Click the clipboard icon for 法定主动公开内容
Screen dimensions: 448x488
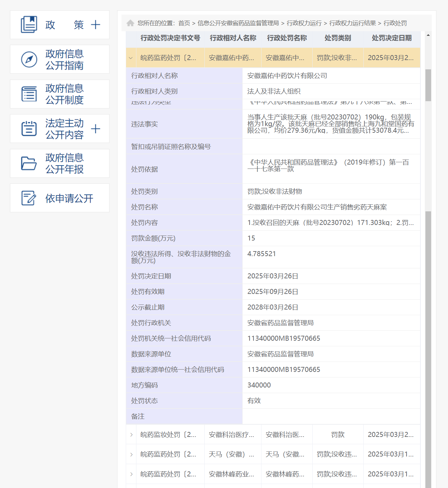29,129
